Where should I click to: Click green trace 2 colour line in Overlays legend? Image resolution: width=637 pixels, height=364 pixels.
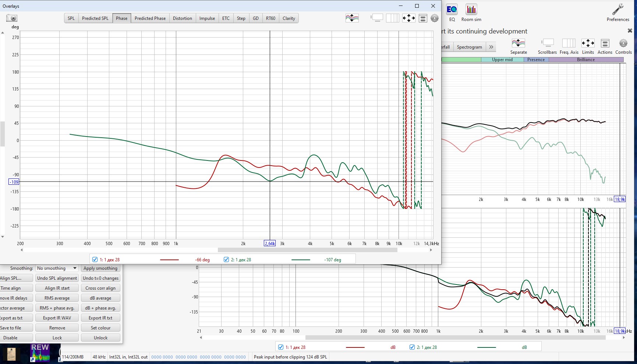pyautogui.click(x=301, y=260)
